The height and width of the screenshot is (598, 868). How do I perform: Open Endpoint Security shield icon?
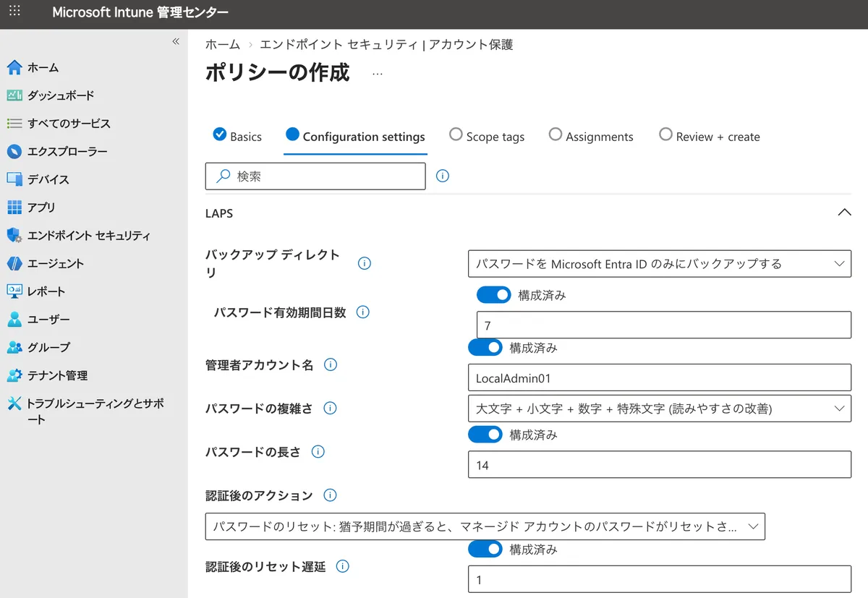tap(14, 236)
